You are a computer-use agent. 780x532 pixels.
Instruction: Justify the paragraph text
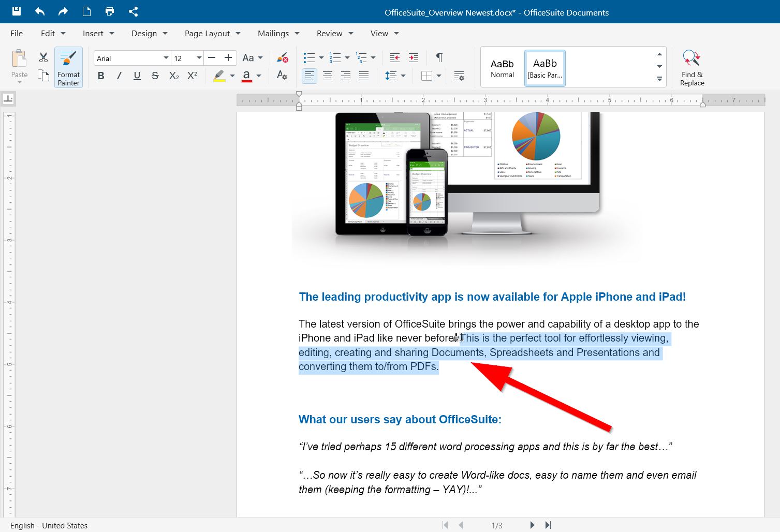pyautogui.click(x=364, y=76)
